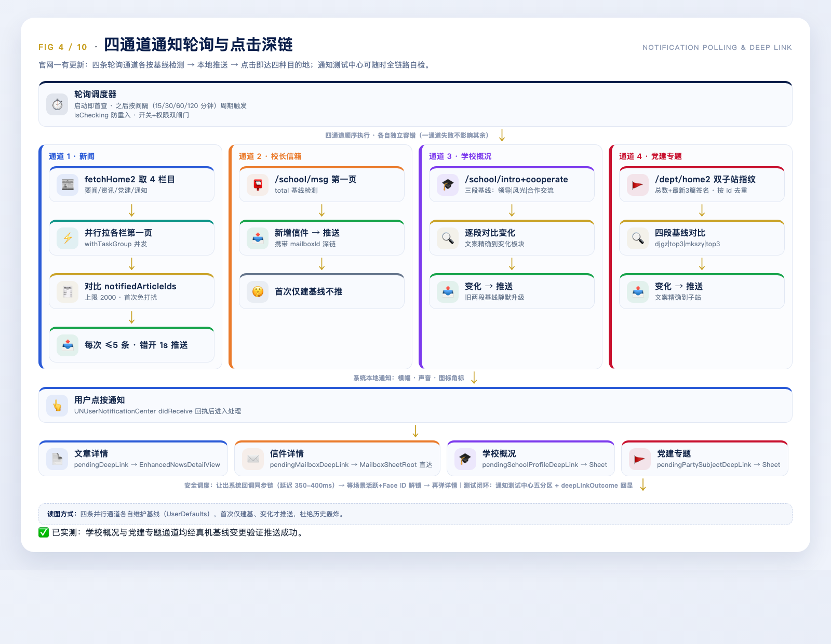Click the 读图方式 note box
Image resolution: width=831 pixels, height=644 pixels.
coord(415,514)
